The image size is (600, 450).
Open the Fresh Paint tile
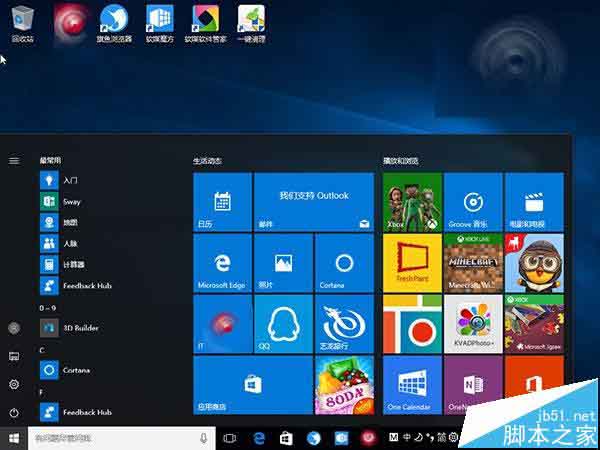tap(412, 263)
